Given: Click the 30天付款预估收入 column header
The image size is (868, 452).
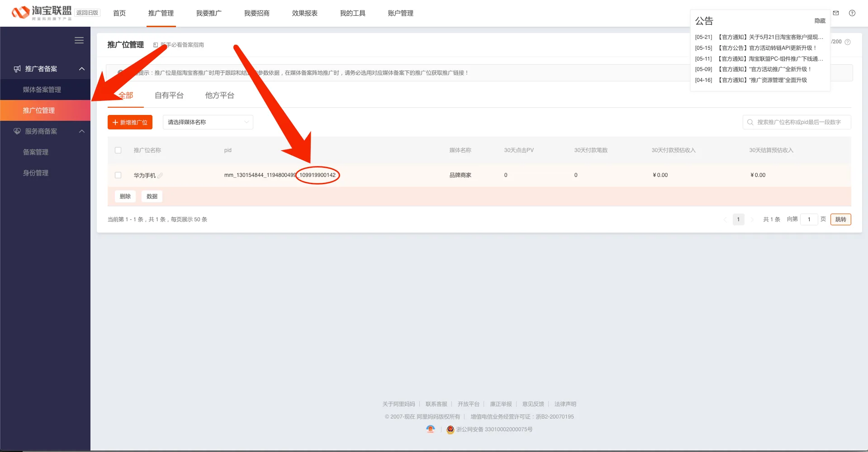Looking at the screenshot, I should (674, 150).
